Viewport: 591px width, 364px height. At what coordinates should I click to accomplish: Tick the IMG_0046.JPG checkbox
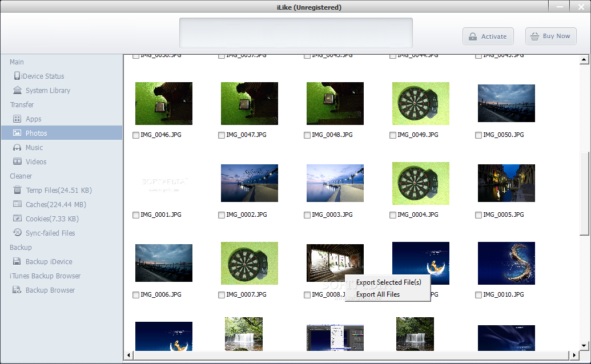(136, 135)
